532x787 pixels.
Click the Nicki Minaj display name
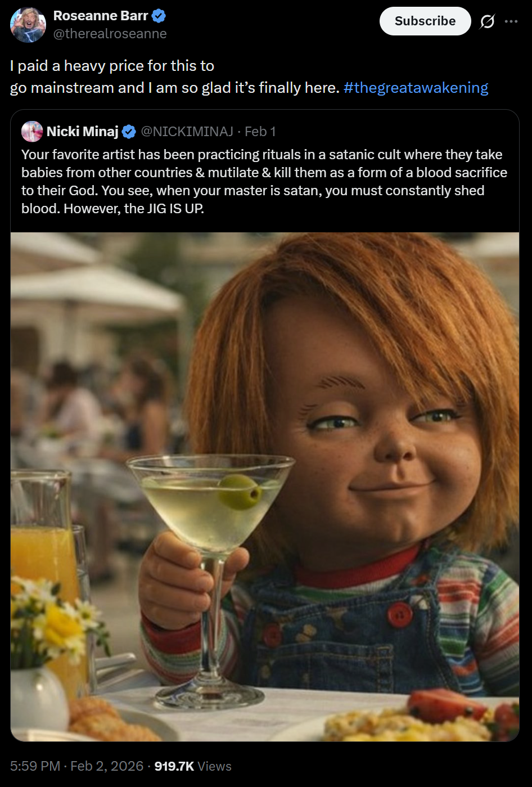pos(83,132)
